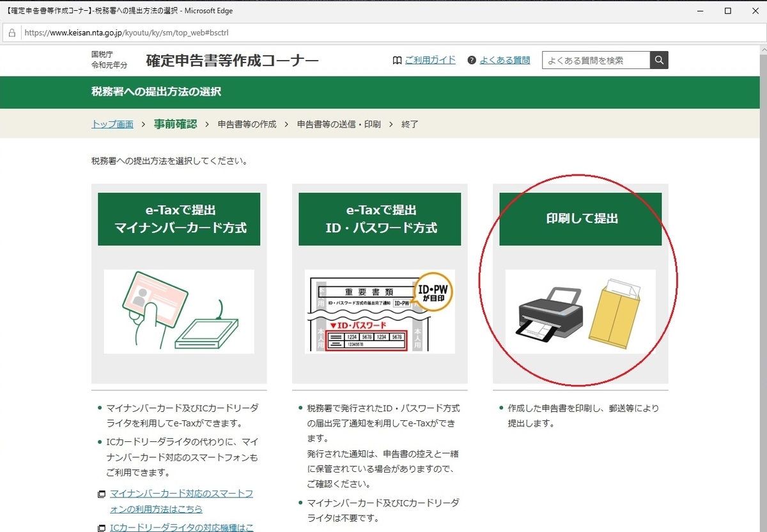This screenshot has width=767, height=532.
Task: Select e-Taxで提出 マイナンバーカード方式 button
Action: (179, 219)
